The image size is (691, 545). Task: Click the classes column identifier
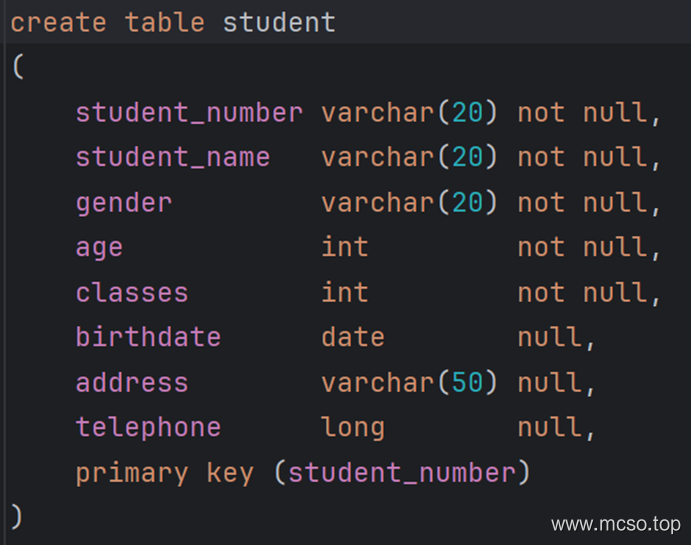click(x=132, y=293)
